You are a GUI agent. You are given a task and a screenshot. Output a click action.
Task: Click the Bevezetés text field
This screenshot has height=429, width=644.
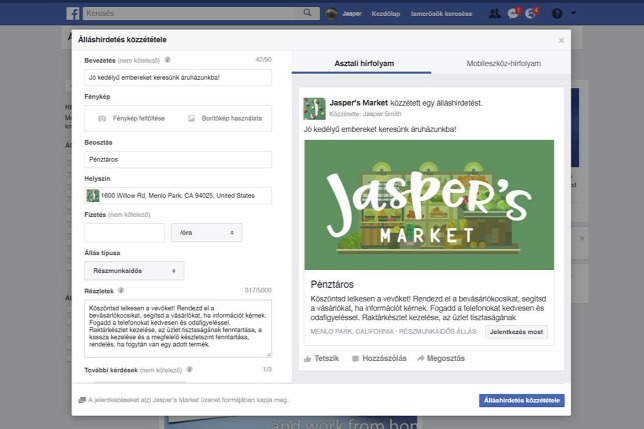[x=178, y=78]
